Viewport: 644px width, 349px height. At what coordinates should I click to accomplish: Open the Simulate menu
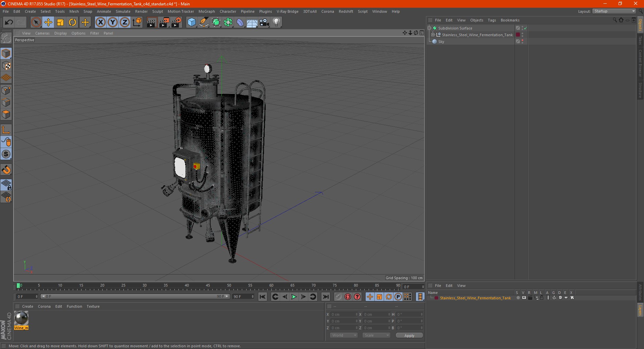(x=123, y=11)
